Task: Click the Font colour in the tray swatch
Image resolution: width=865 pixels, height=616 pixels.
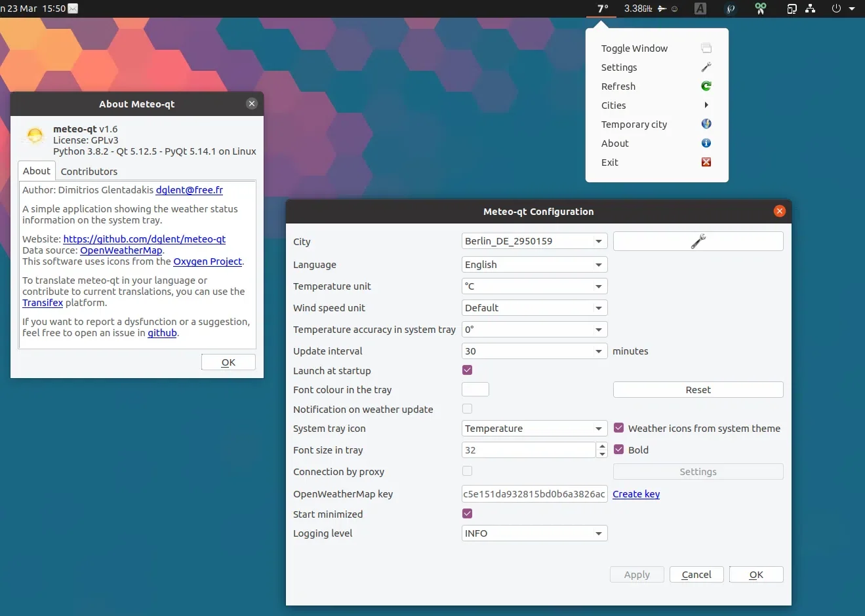Action: tap(475, 389)
